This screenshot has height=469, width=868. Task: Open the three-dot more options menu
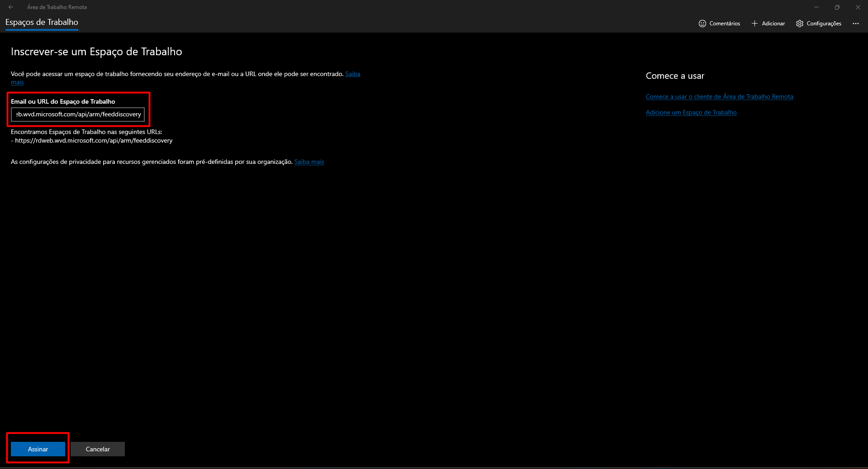coord(855,24)
